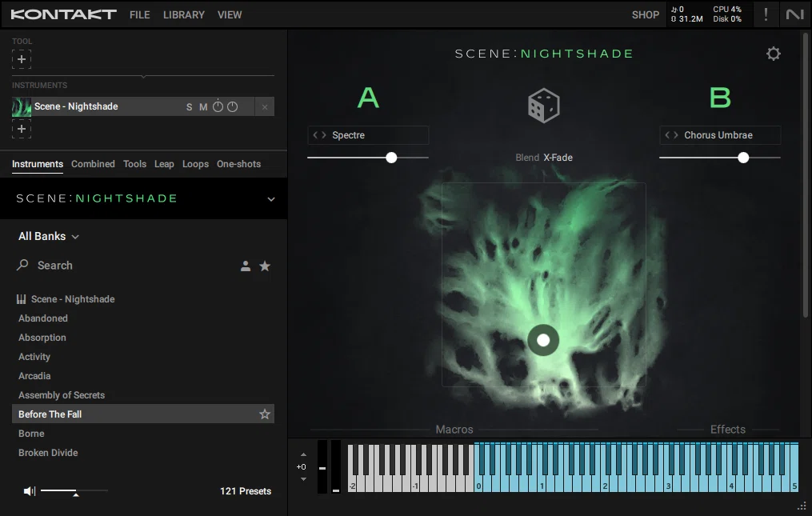Click next sound arrow for layer A

click(x=324, y=134)
